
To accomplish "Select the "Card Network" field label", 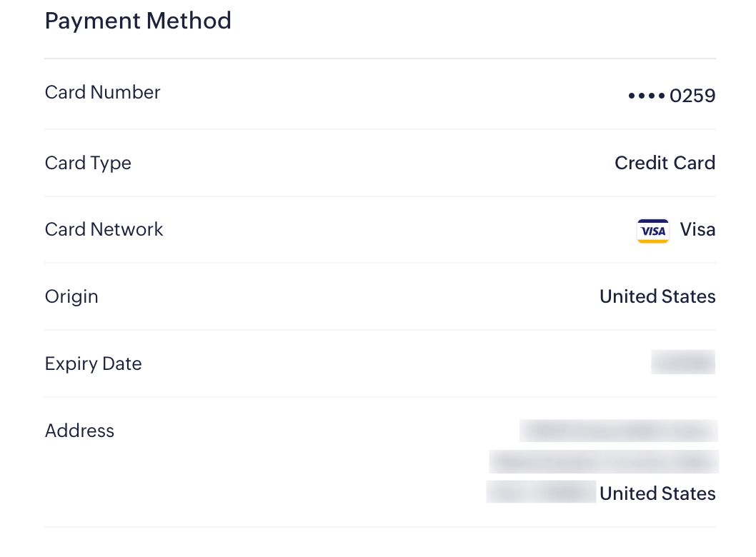I will pos(104,229).
